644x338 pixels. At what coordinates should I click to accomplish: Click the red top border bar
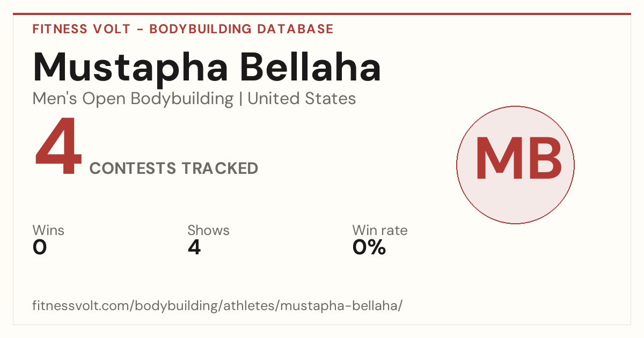[322, 14]
